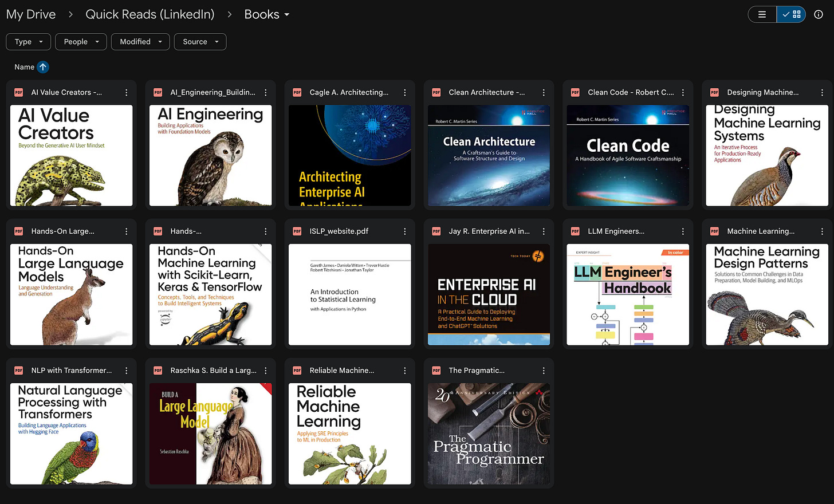Open more actions for Raschka S. Build a Larg file

266,371
